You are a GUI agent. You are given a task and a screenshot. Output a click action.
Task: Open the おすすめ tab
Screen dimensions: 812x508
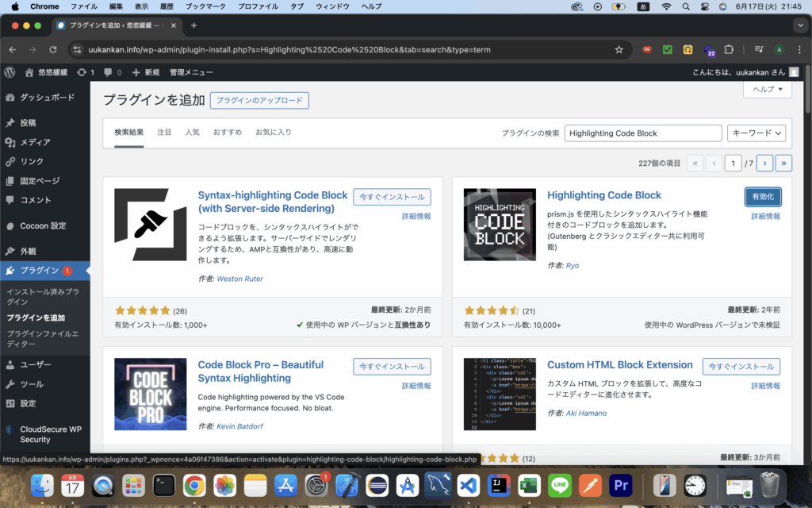[228, 133]
